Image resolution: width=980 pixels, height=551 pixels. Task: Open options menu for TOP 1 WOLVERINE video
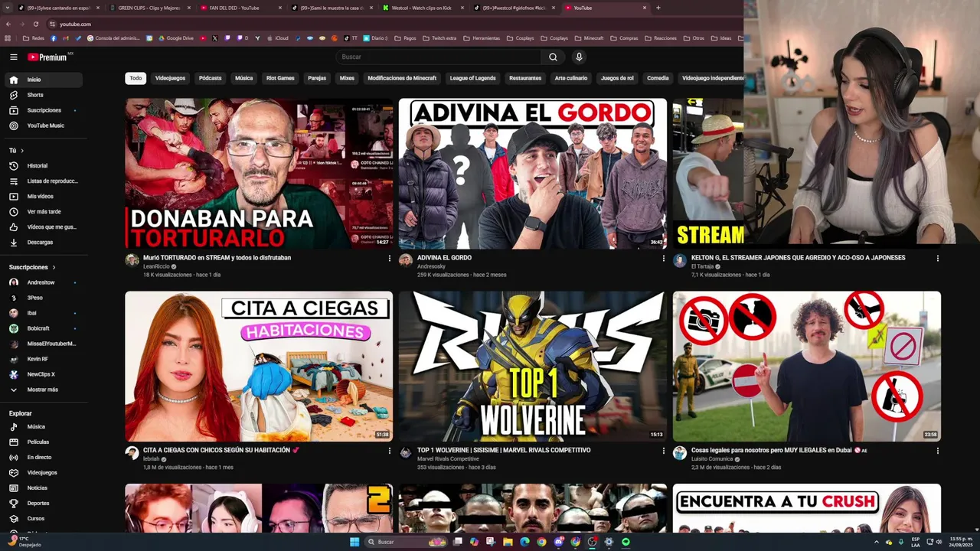click(x=663, y=451)
